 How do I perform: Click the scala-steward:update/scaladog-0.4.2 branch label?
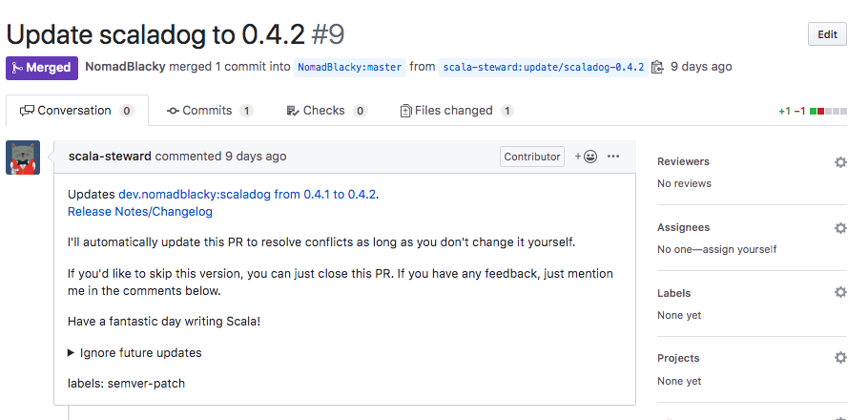coord(544,67)
